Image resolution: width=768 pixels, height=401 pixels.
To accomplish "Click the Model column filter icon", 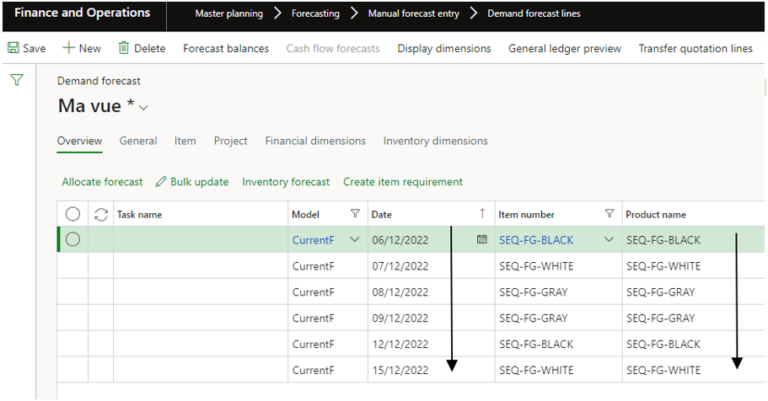I will click(354, 214).
